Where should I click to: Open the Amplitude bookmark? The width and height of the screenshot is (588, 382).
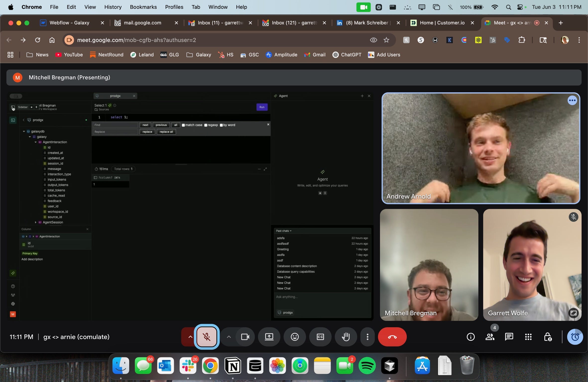pyautogui.click(x=282, y=55)
